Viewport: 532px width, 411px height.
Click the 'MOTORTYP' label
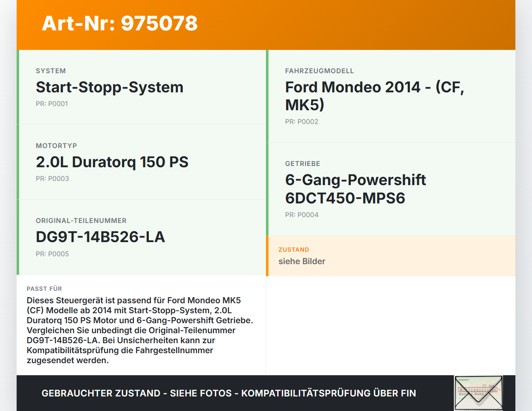[x=57, y=146]
